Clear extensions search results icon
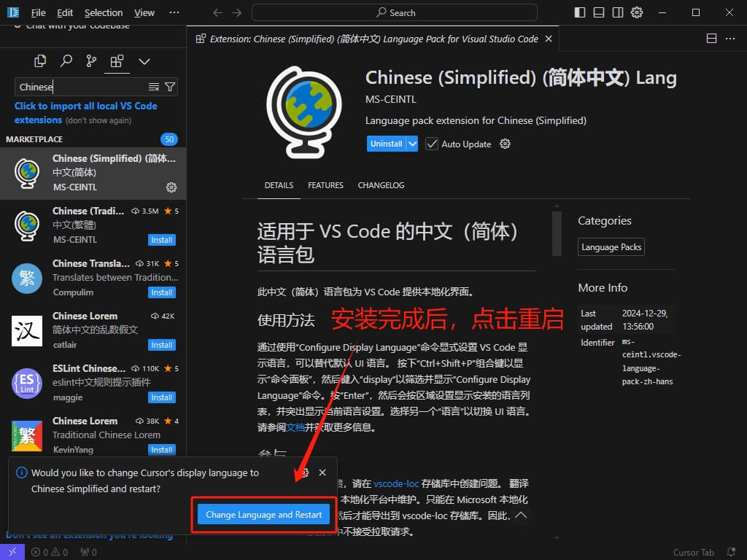The image size is (747, 560). (x=154, y=87)
